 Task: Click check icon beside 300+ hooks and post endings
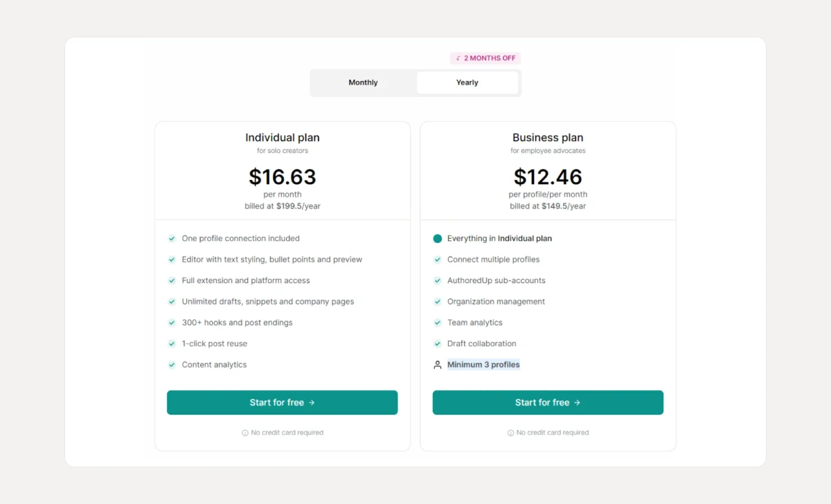coord(172,323)
